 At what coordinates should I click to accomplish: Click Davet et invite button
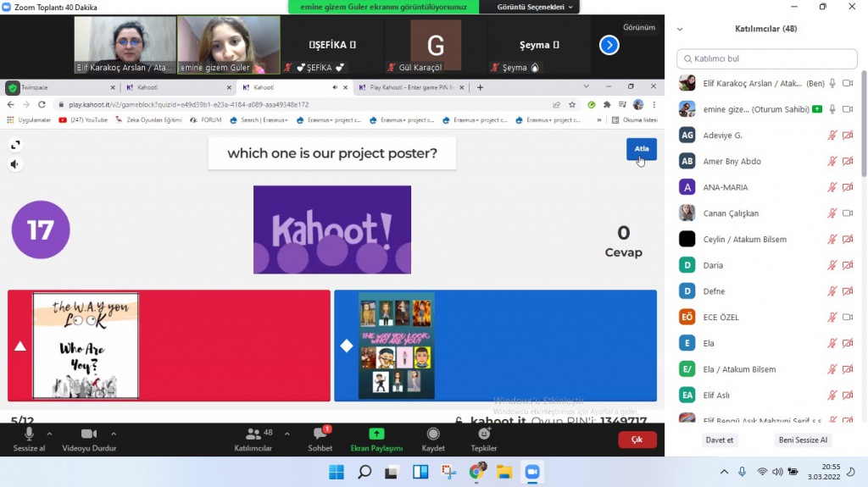coord(719,440)
